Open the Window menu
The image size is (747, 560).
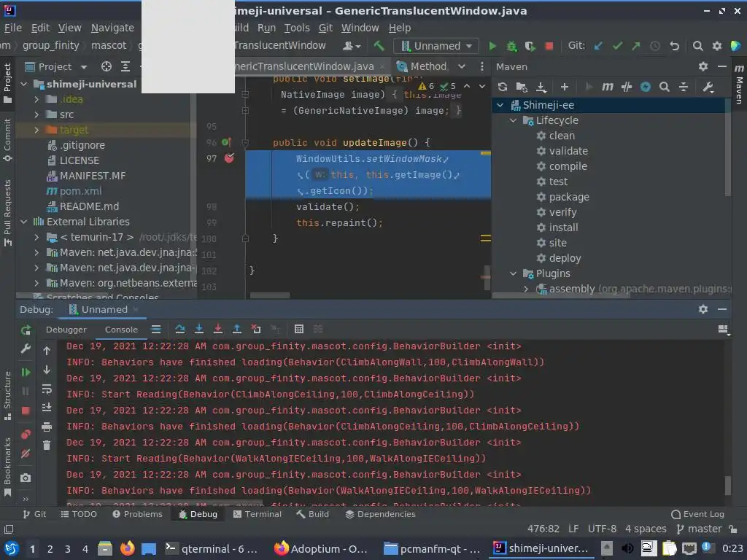click(360, 28)
